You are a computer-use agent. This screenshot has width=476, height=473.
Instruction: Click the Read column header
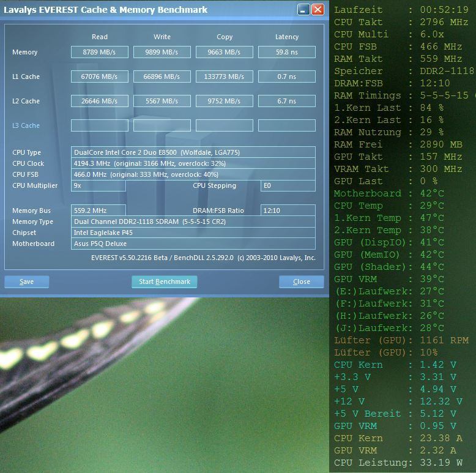[x=100, y=37]
